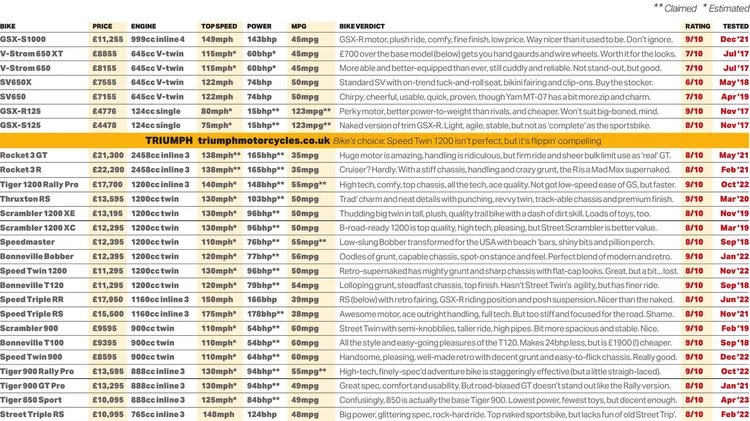Select the Tiger 1200 Rally Pro name
The height and width of the screenshot is (421, 750).
point(39,184)
